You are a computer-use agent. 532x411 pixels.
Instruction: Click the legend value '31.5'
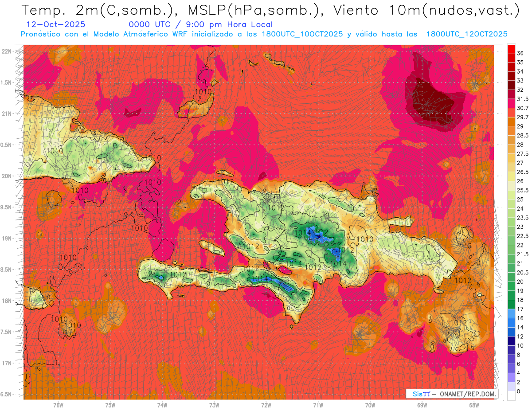point(523,99)
